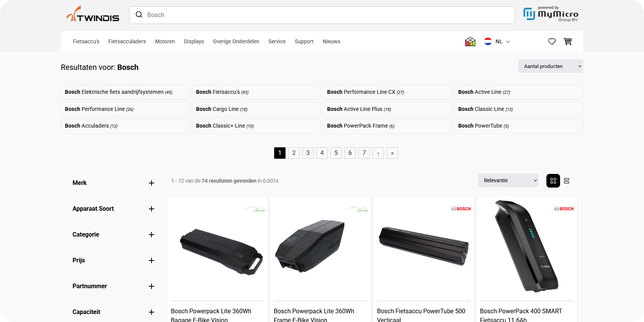Open the Aantal producten dropdown

551,66
